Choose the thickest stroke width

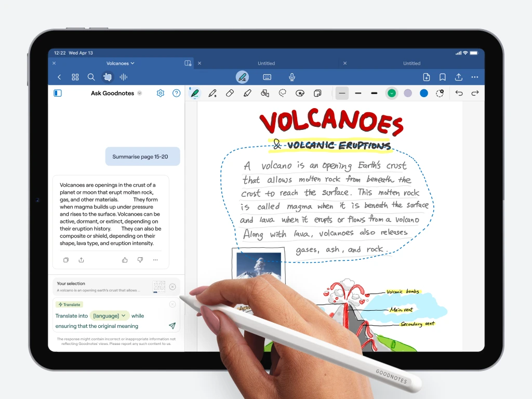click(x=374, y=93)
